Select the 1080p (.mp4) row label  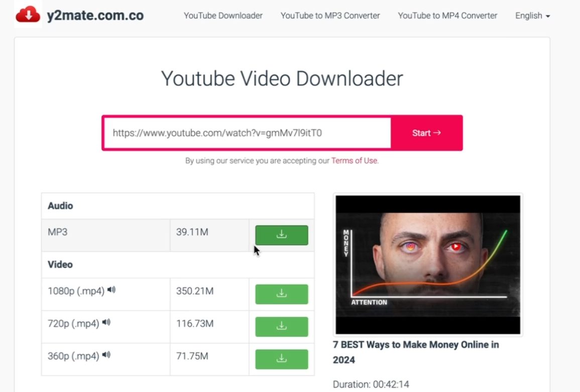[76, 291]
